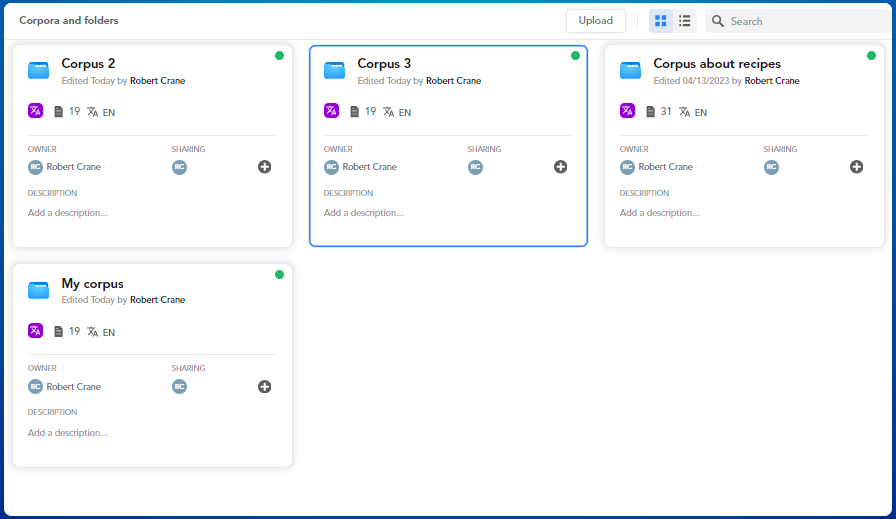Switch to grid view layout

tap(660, 21)
